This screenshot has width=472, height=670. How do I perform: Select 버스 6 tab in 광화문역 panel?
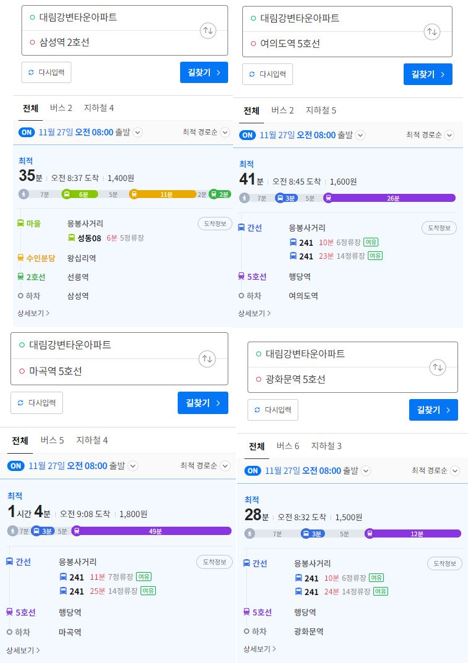(x=287, y=446)
